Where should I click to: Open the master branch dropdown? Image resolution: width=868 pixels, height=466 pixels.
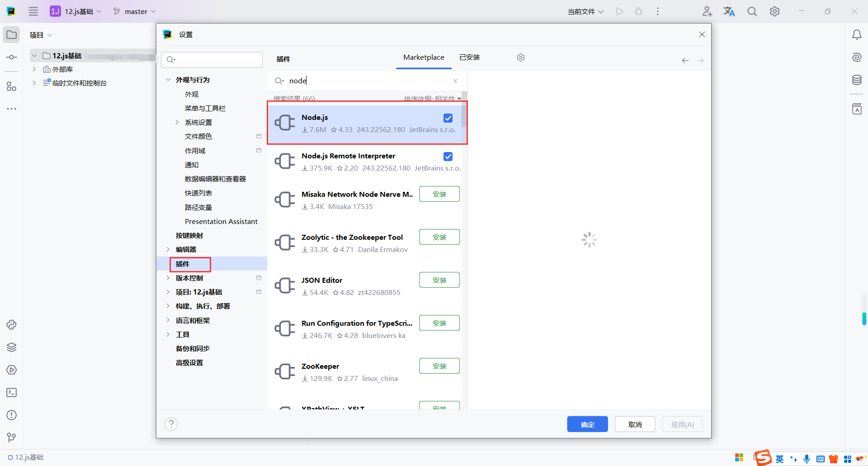click(x=134, y=11)
